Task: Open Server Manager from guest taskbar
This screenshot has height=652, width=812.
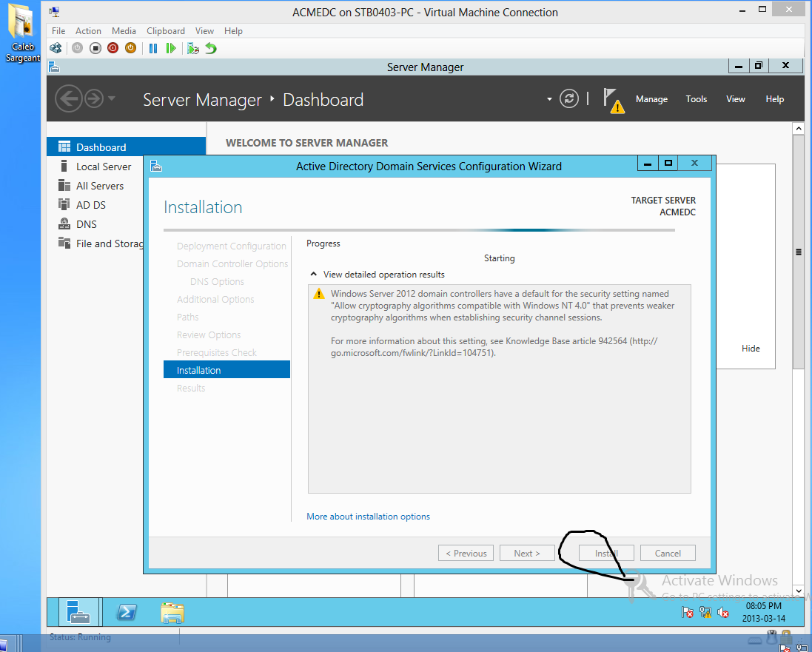Action: [79, 612]
